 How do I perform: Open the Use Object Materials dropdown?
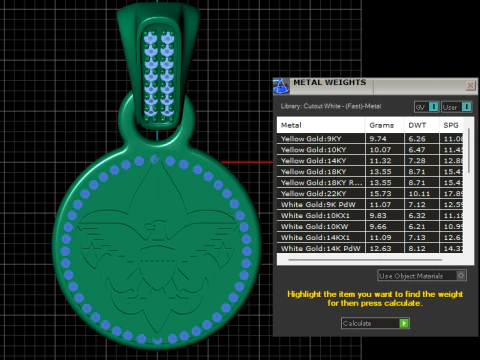(x=422, y=276)
